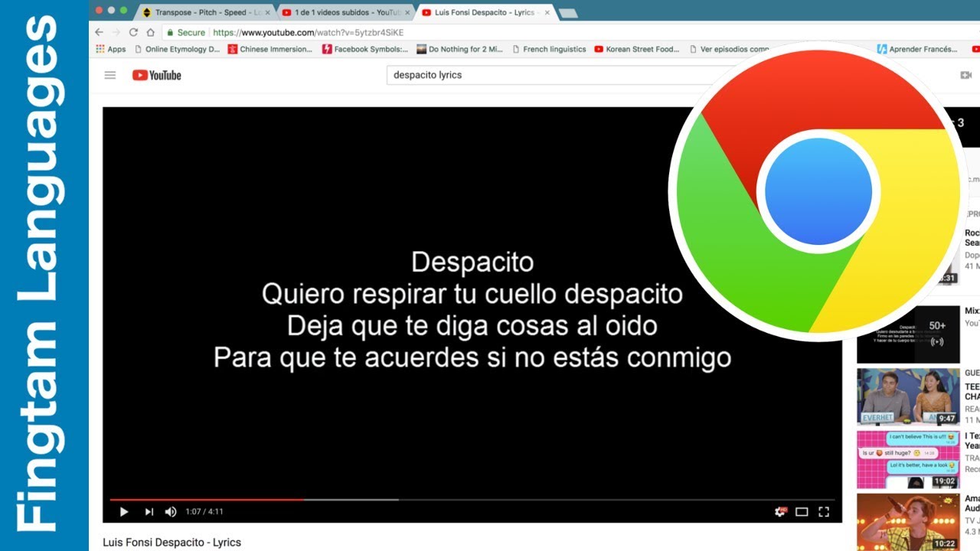The width and height of the screenshot is (980, 551).
Task: Open a new browser tab
Action: (x=569, y=13)
